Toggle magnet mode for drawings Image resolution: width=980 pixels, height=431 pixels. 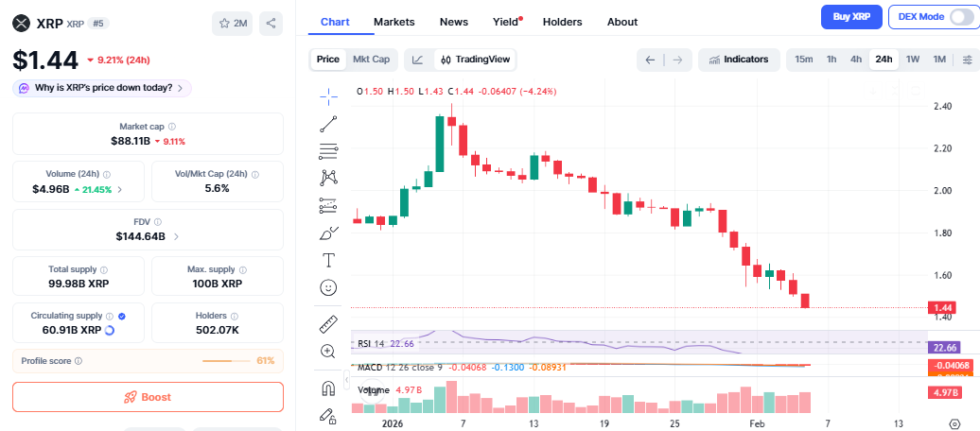point(328,388)
